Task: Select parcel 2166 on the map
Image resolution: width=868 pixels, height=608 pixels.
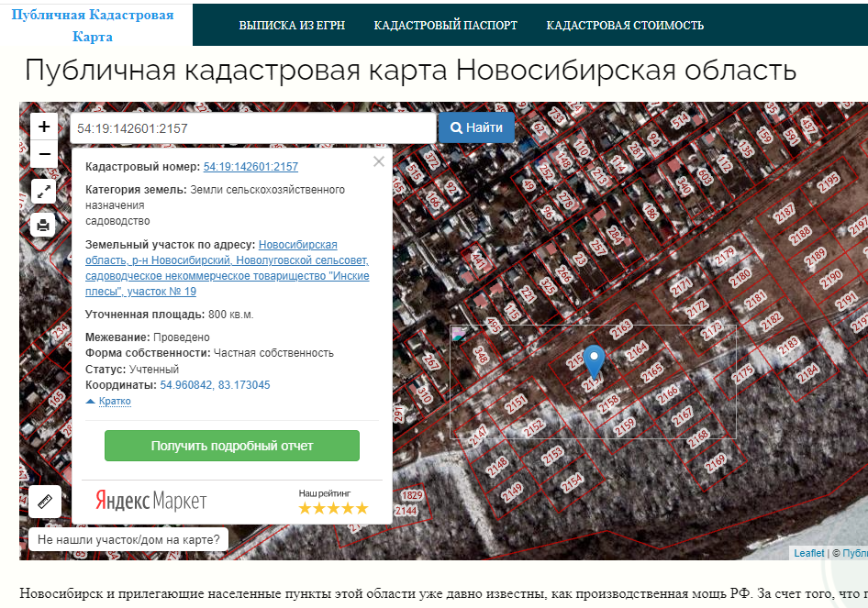Action: pyautogui.click(x=667, y=394)
